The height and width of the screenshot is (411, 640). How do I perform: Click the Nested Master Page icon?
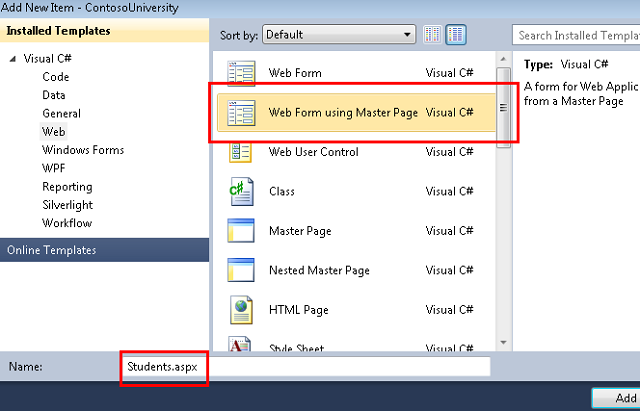coord(242,270)
